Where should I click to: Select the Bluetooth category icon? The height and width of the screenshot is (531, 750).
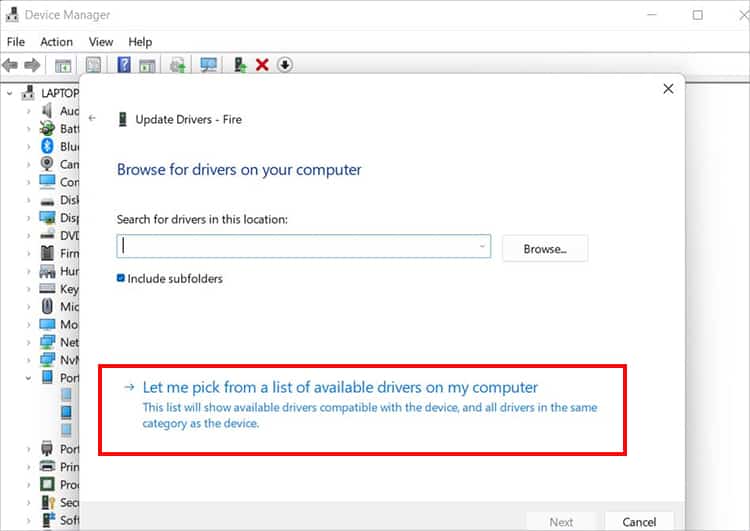pos(47,146)
